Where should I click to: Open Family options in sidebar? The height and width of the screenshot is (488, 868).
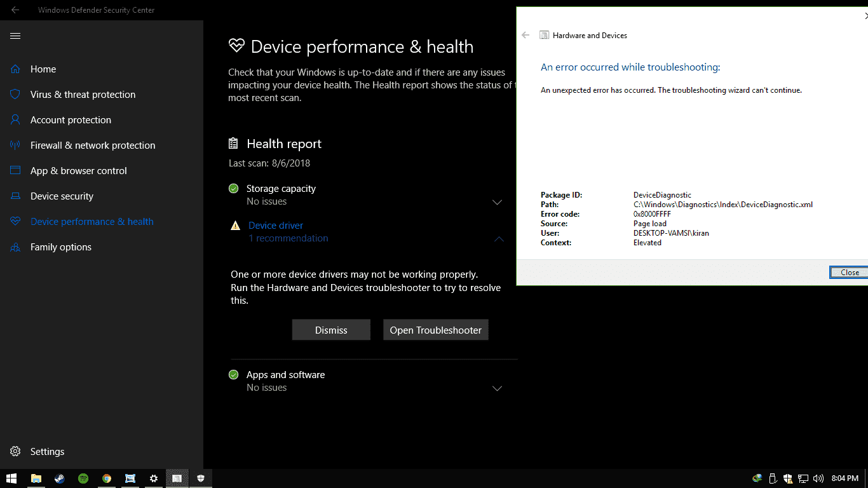pyautogui.click(x=61, y=247)
